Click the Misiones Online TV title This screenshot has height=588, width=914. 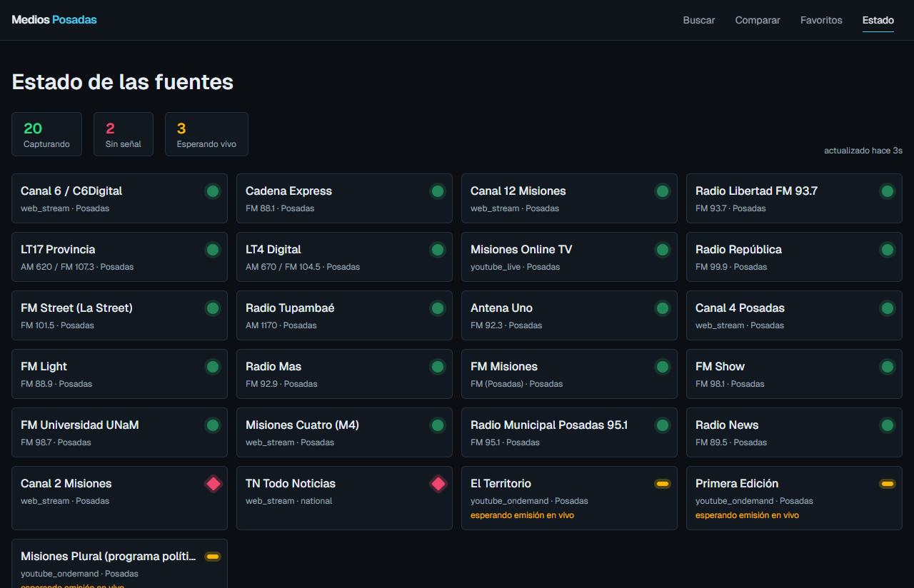click(x=521, y=250)
